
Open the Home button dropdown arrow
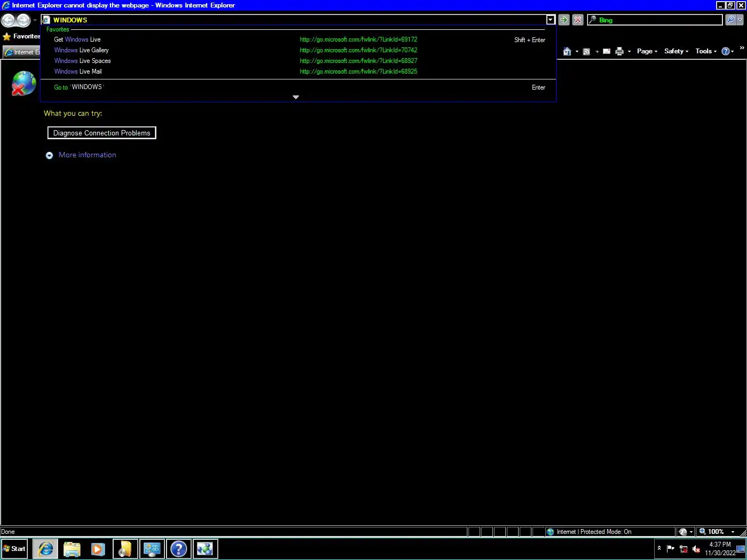coord(577,51)
